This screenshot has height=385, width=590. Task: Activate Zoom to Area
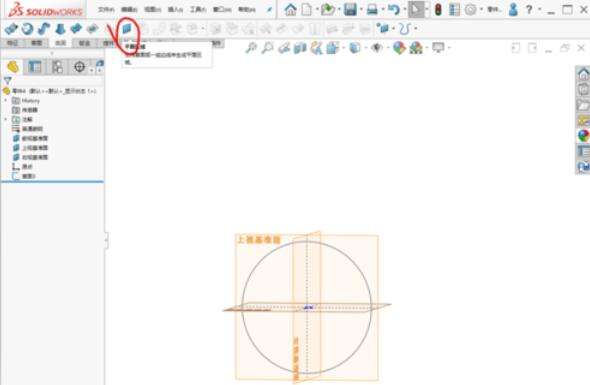(x=268, y=48)
